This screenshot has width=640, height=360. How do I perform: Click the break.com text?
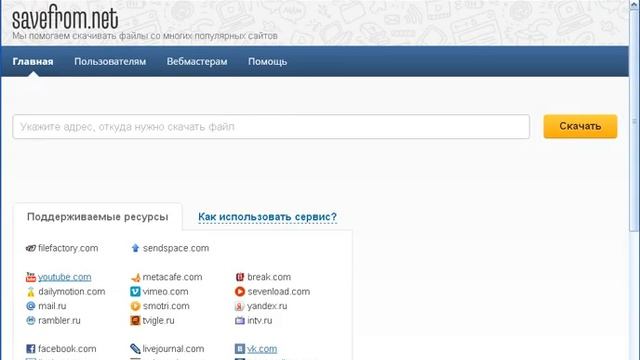coord(269,277)
